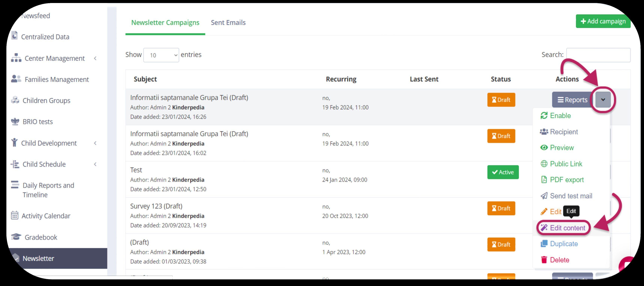644x286 pixels.
Task: Click the Delete trash icon
Action: [544, 260]
